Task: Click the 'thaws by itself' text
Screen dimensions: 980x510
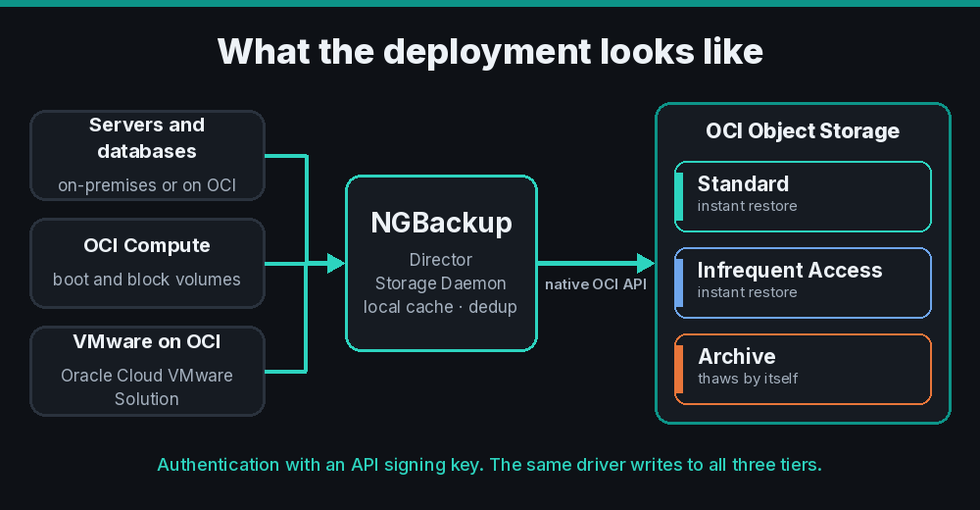Action: click(x=748, y=379)
